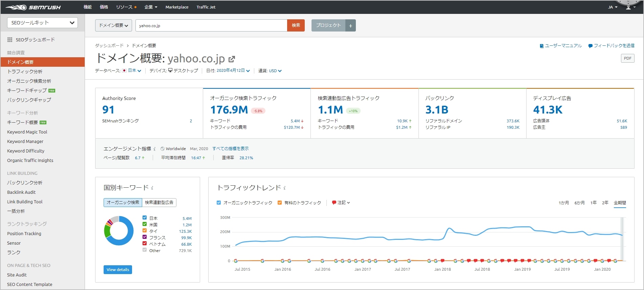Screen dimensions: 644x290
Task: Open トラフィック分析 in the sidebar
Action: [x=25, y=71]
